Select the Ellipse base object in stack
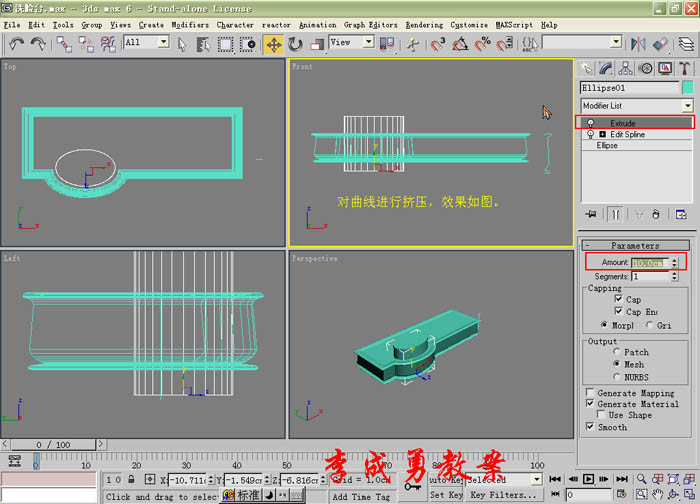Image resolution: width=700 pixels, height=504 pixels. point(607,146)
